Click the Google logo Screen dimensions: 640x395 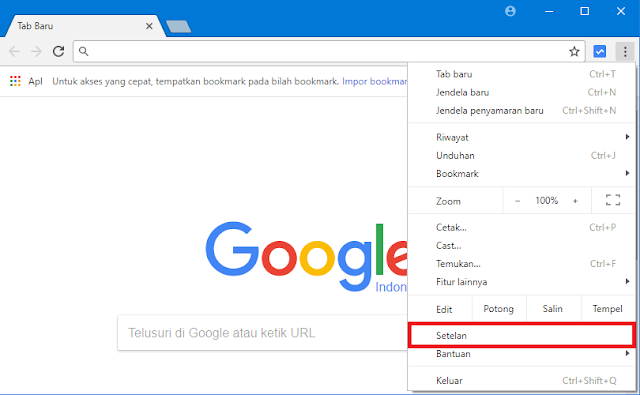coord(306,256)
